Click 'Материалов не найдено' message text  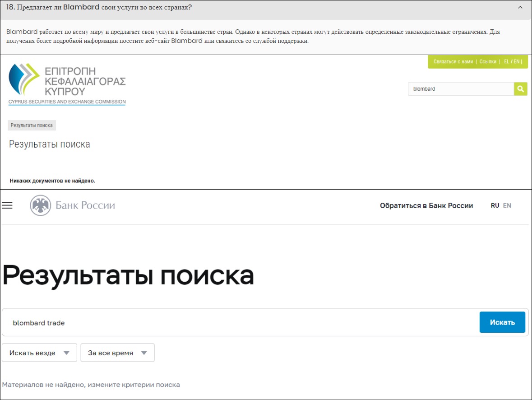pos(91,385)
